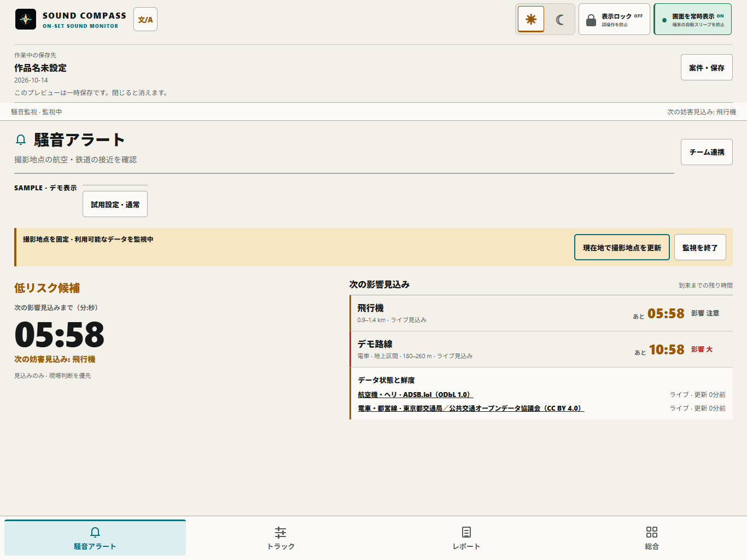Click the 低リスク候補 heading

coord(47,288)
